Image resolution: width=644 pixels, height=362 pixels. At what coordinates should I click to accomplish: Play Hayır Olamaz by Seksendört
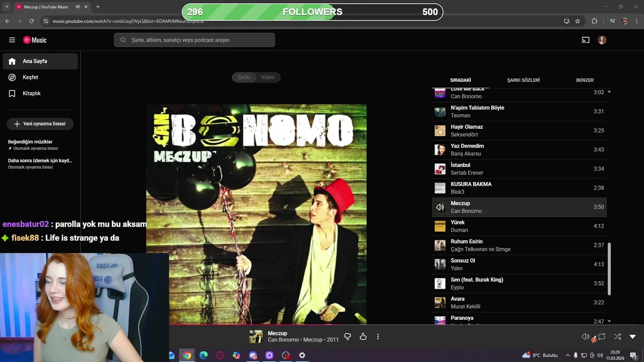(519, 131)
